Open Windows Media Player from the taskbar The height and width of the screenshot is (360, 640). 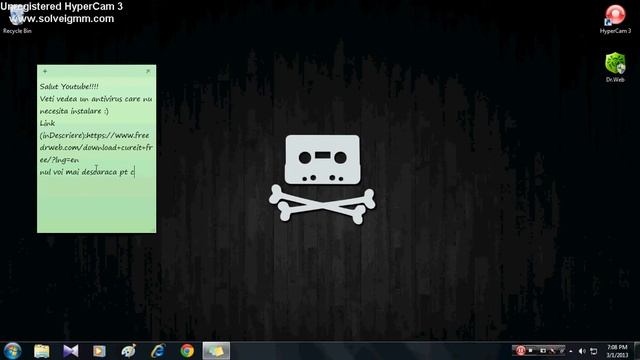[x=99, y=351]
